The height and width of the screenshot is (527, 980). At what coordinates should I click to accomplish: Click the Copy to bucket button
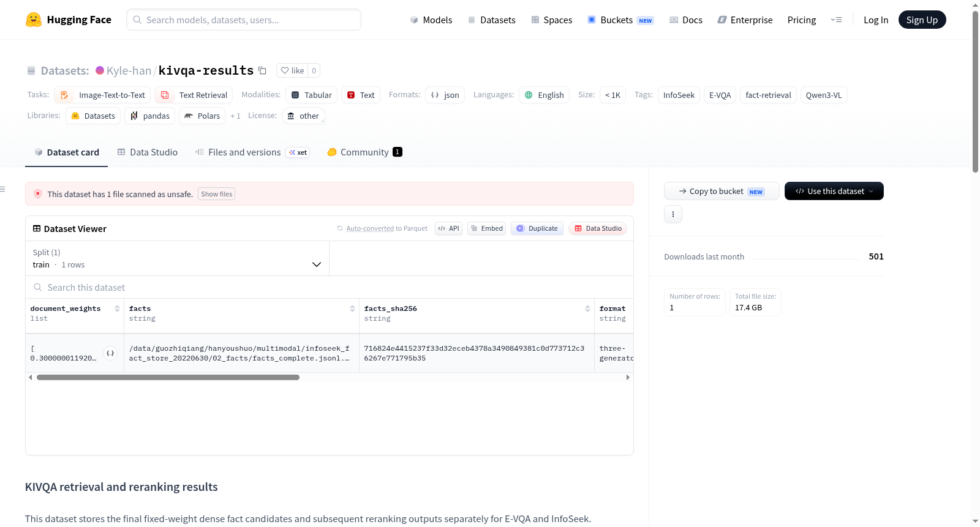tap(722, 191)
